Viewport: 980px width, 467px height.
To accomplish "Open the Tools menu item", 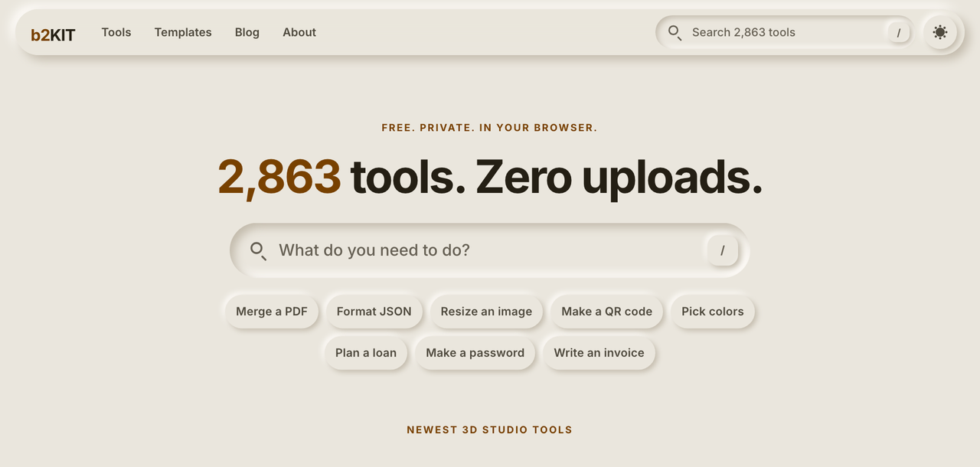I will [x=116, y=32].
